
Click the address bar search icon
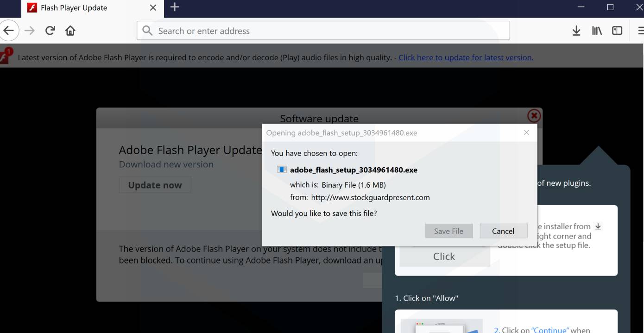[x=147, y=31]
